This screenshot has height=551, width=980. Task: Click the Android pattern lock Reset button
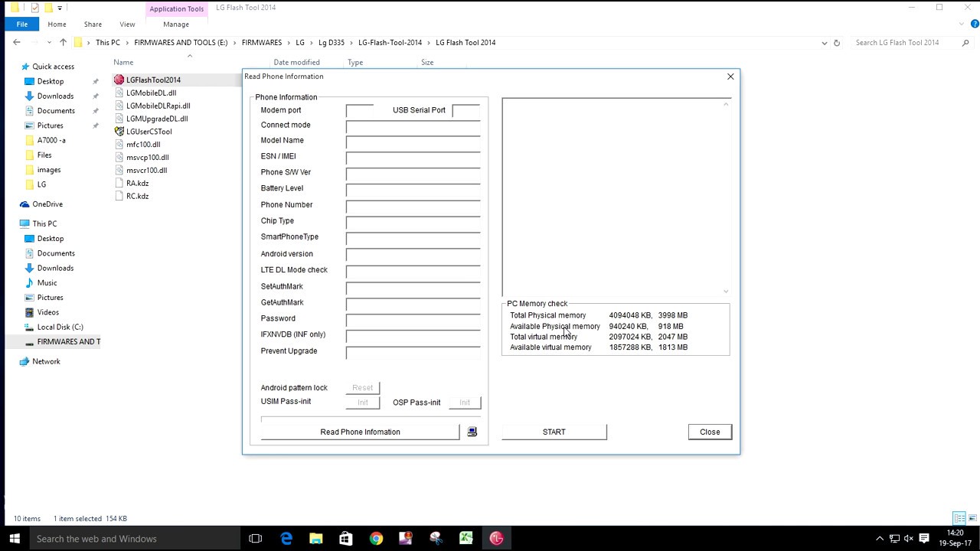coord(362,388)
